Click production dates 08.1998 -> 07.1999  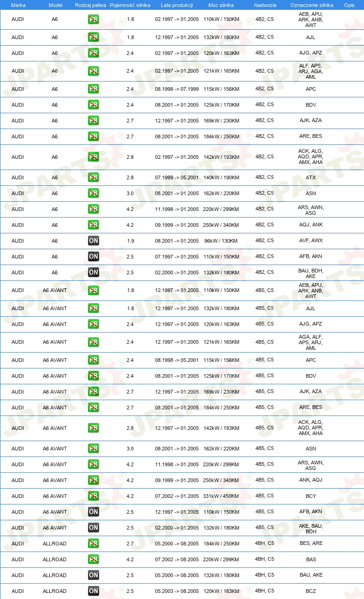click(176, 89)
